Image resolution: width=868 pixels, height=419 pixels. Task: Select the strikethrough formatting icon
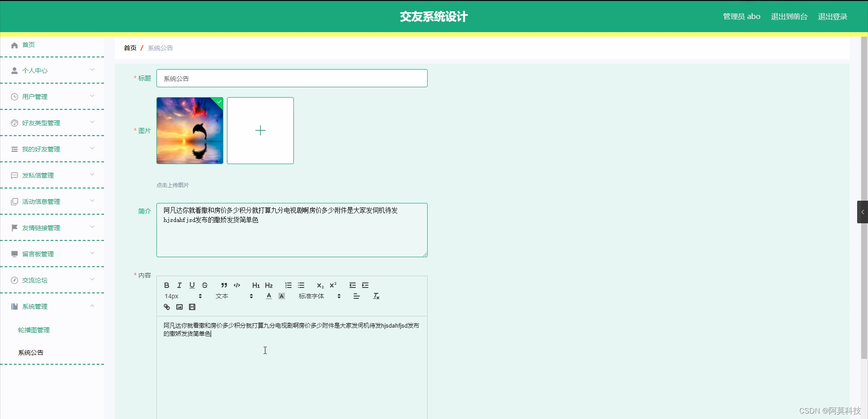click(x=204, y=285)
